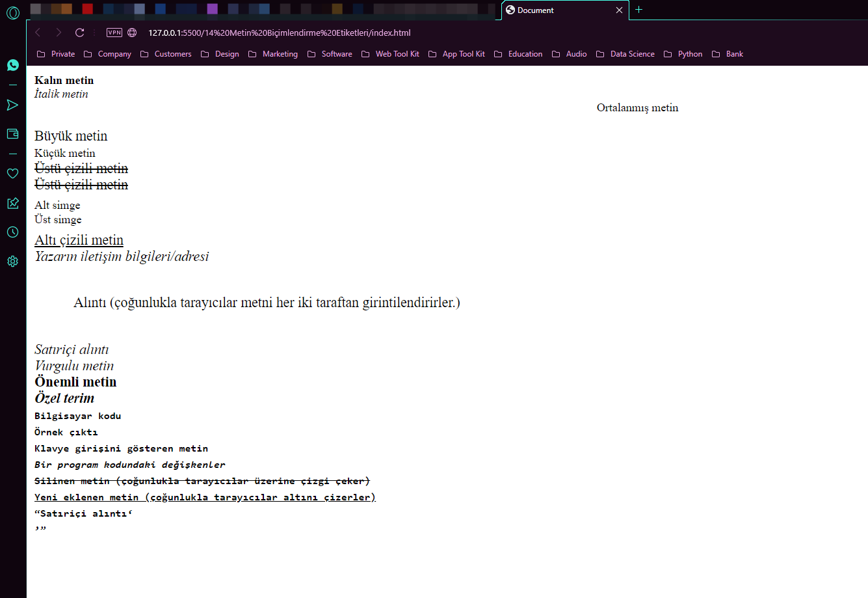Select a colored square in the top strip
Image resolution: width=868 pixels, height=598 pixels.
tap(88, 8)
